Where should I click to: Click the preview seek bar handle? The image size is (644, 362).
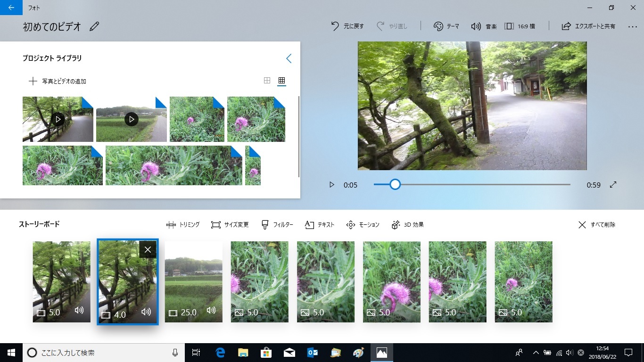[395, 184]
